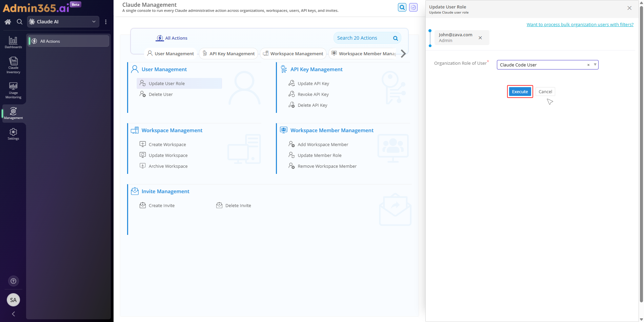Screen dimensions: 644x322
Task: Select the Update Workspace action
Action: [x=168, y=155]
